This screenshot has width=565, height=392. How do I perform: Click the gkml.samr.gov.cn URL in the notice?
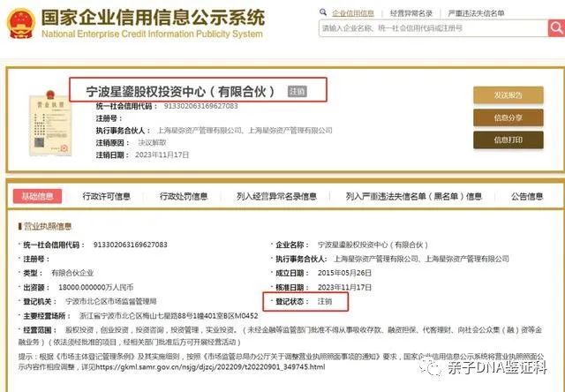point(210,367)
